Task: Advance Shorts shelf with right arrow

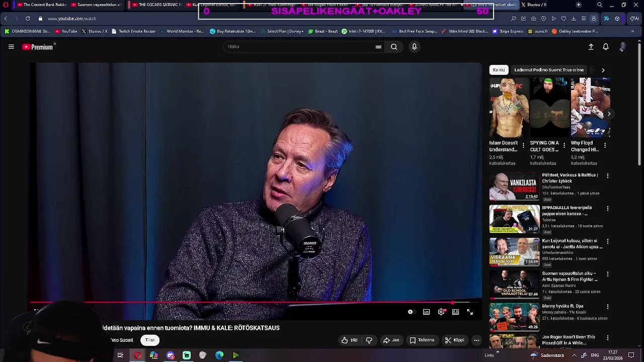Action: coord(609,114)
